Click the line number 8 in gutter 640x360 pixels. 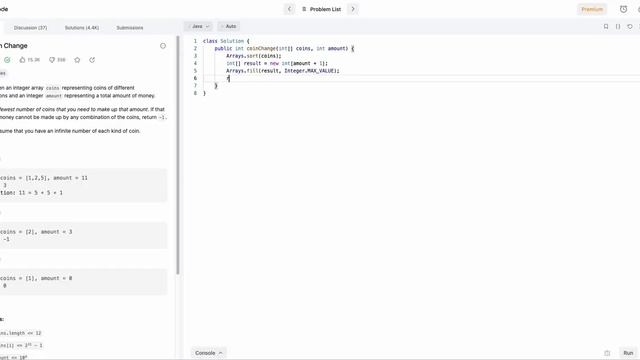(195, 93)
